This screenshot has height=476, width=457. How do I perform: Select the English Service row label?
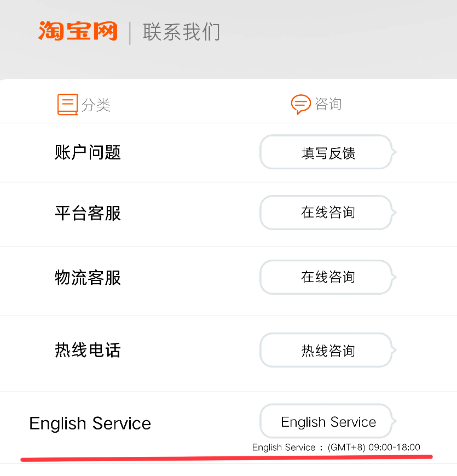90,423
